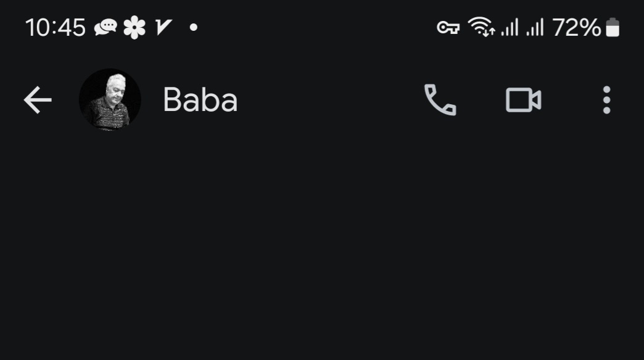Open the three-dot more options menu
Screen dimensions: 644x360
pos(606,100)
